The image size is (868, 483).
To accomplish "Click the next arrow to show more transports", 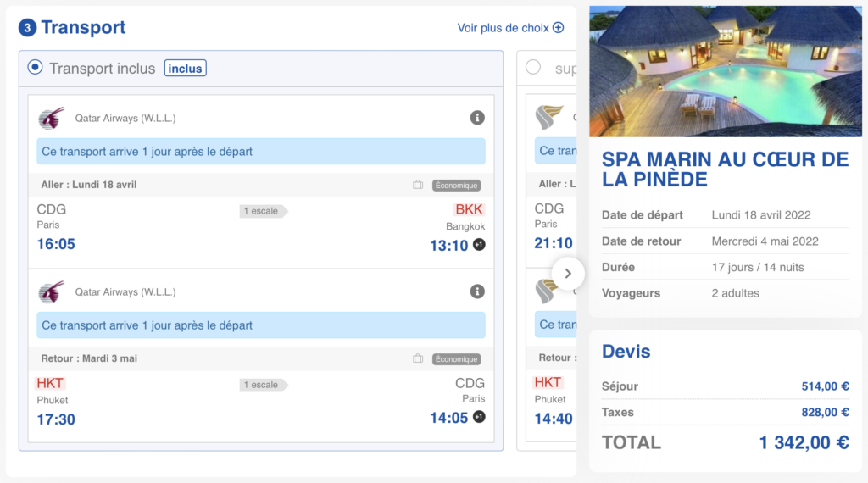I will [568, 273].
